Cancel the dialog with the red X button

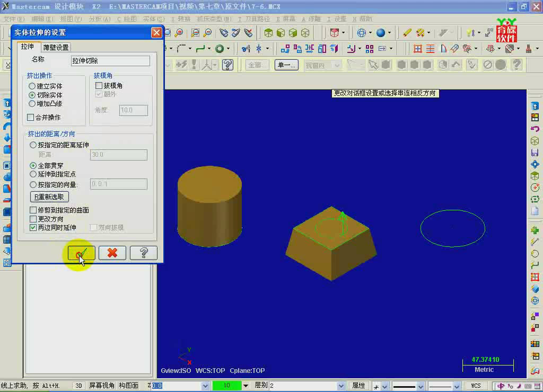click(x=112, y=253)
